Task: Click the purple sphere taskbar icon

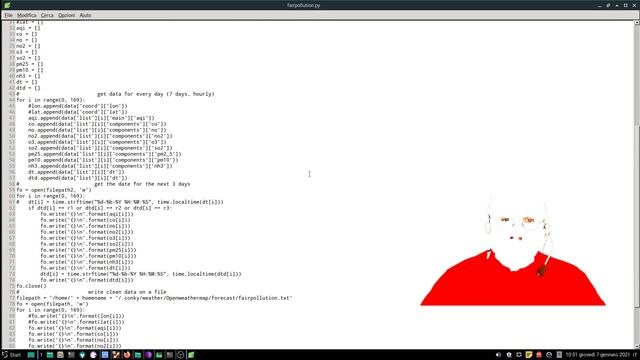Action: coord(149,355)
